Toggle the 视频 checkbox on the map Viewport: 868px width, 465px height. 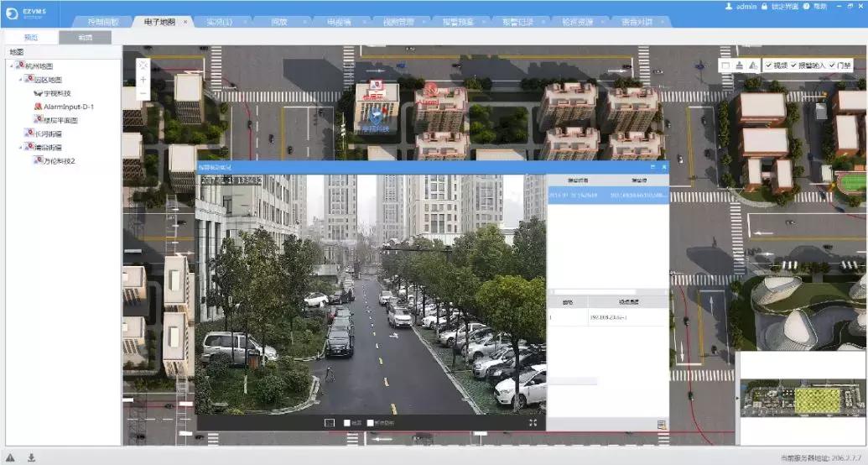pyautogui.click(x=769, y=65)
